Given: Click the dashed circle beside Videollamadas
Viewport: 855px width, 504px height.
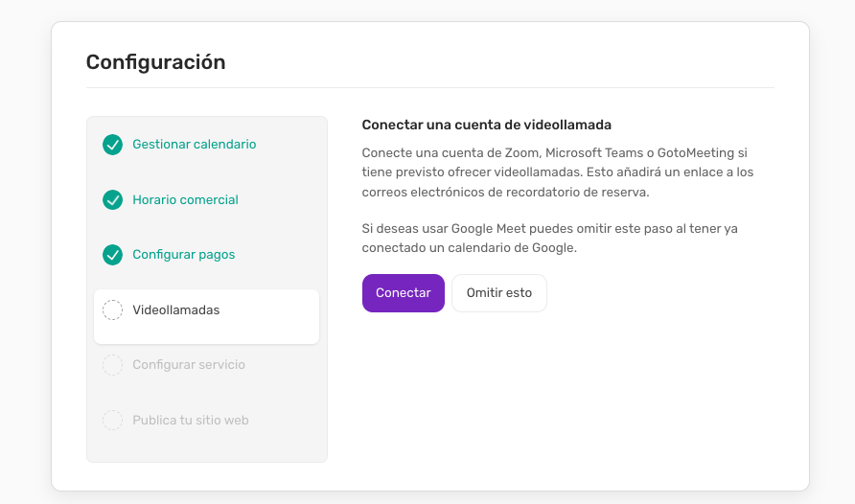Looking at the screenshot, I should point(112,310).
